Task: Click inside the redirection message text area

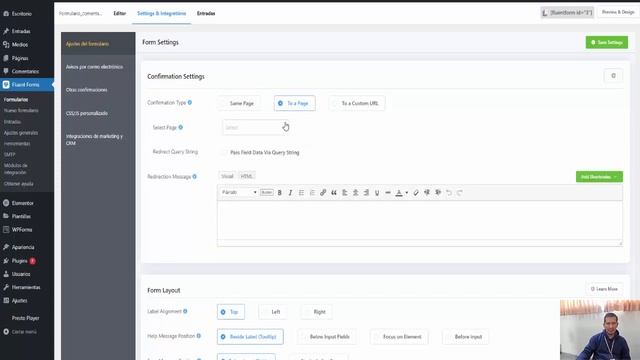Action: [x=420, y=220]
